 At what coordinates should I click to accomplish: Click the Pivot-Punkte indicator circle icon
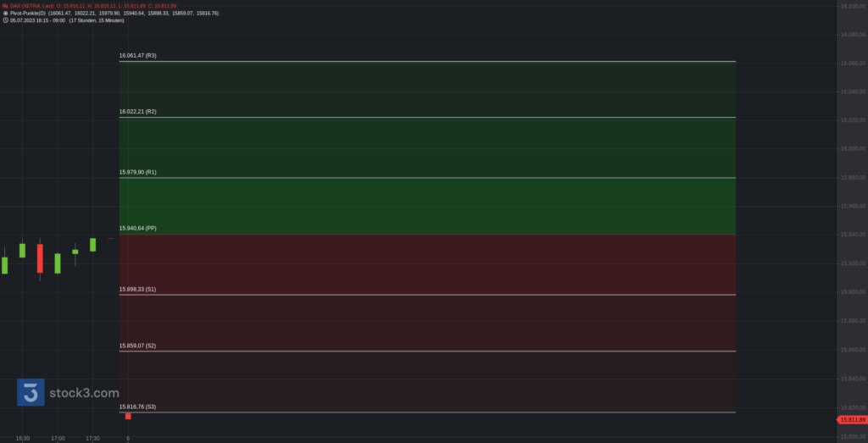[5, 14]
